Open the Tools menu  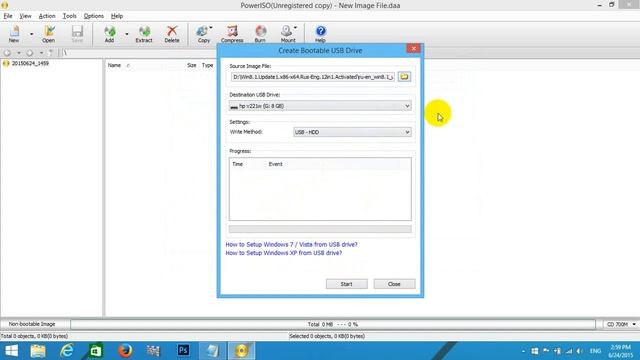coord(69,16)
